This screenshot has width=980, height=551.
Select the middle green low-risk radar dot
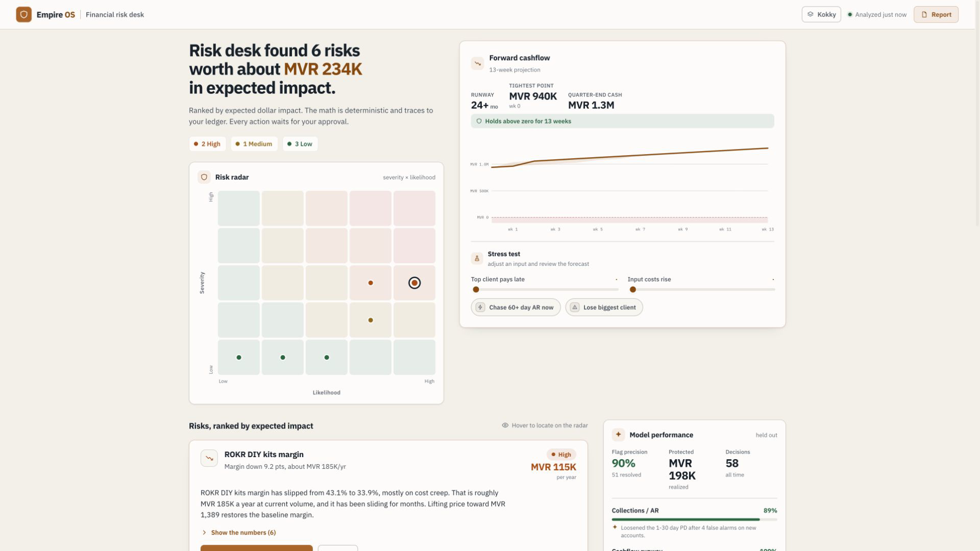click(x=283, y=357)
